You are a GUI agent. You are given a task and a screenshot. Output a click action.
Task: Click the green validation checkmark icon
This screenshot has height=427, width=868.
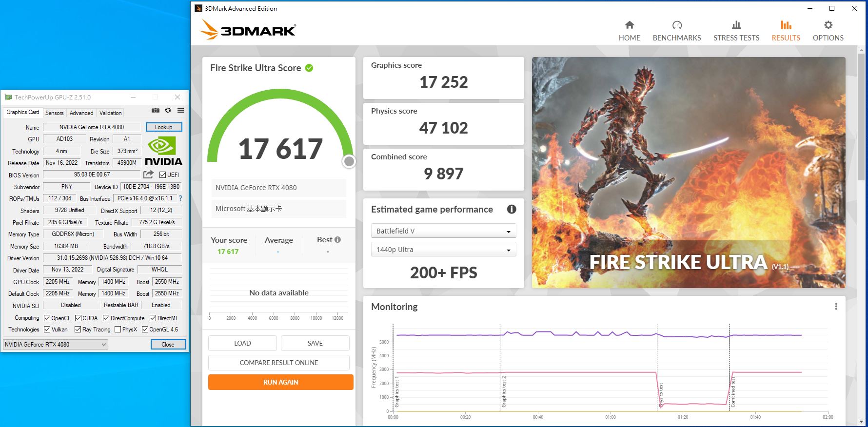click(x=309, y=68)
